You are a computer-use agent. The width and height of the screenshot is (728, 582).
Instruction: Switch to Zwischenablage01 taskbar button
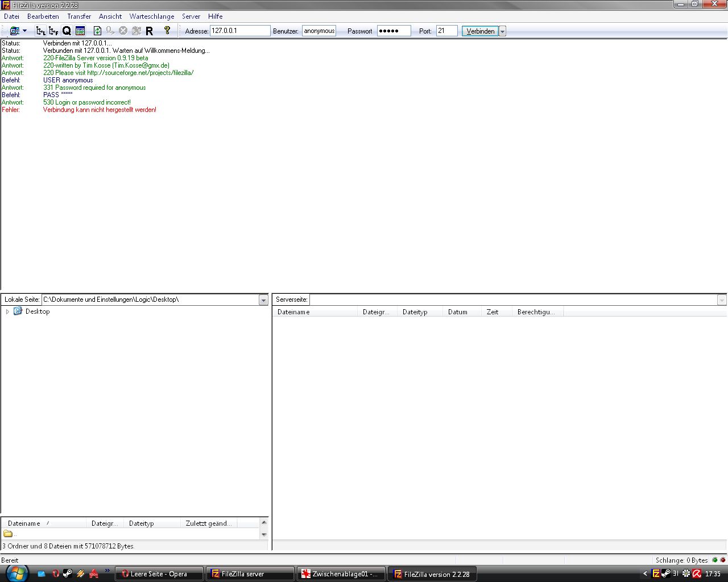click(x=341, y=574)
